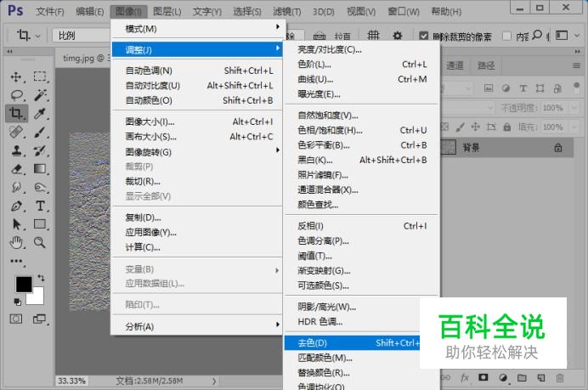588x390 pixels.
Task: Select the Zoom tool
Action: click(40, 243)
